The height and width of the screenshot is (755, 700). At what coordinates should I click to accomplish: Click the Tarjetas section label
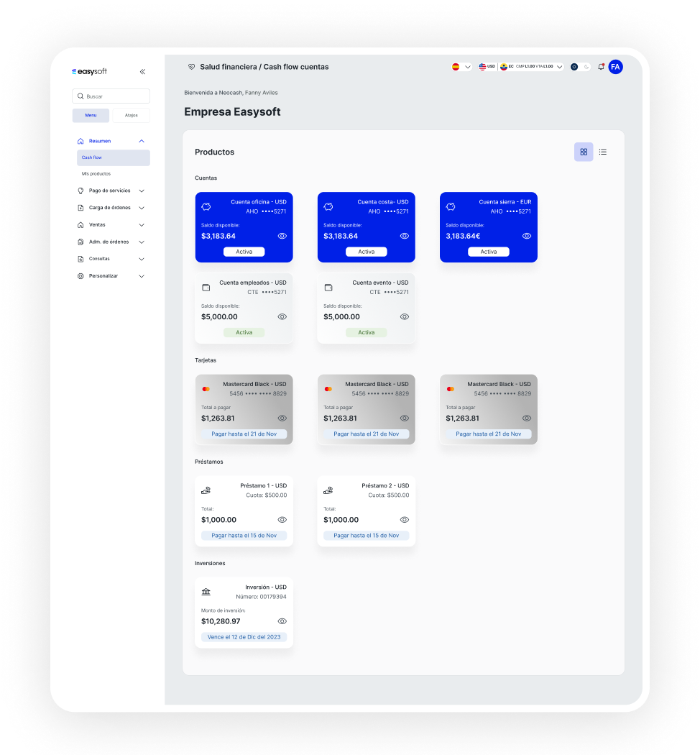pos(206,361)
